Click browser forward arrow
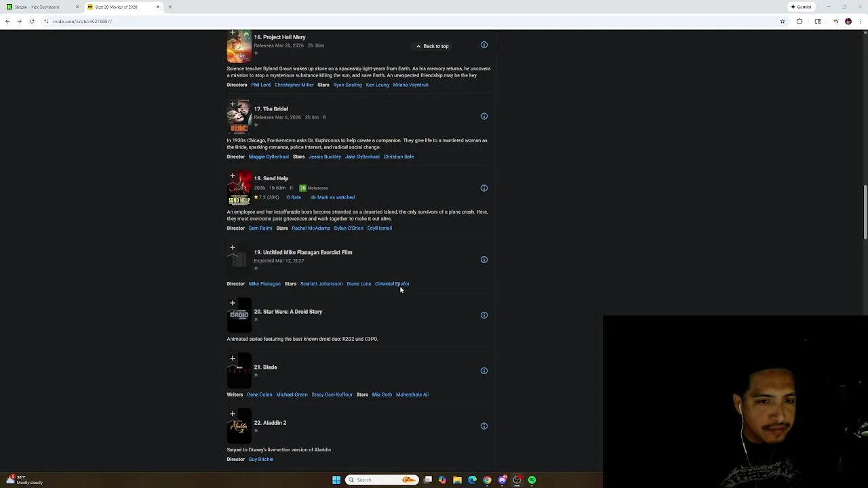Screen dimensions: 868x488 pyautogui.click(x=19, y=21)
